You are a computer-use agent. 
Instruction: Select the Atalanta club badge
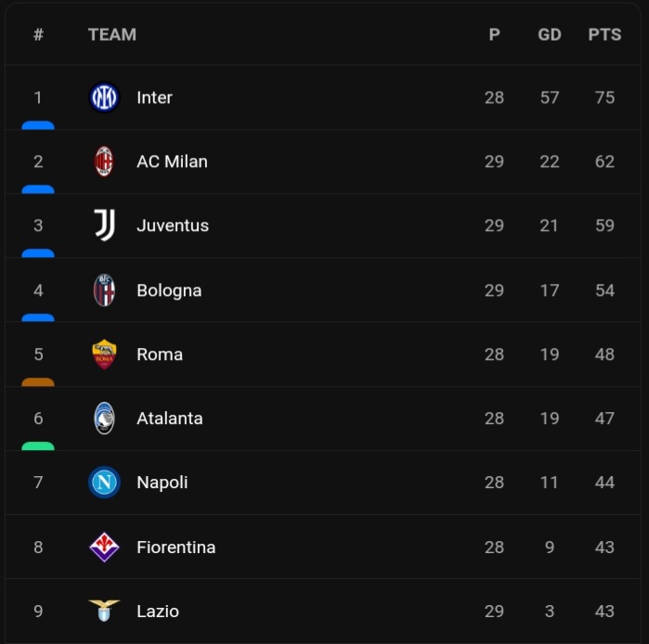(104, 419)
